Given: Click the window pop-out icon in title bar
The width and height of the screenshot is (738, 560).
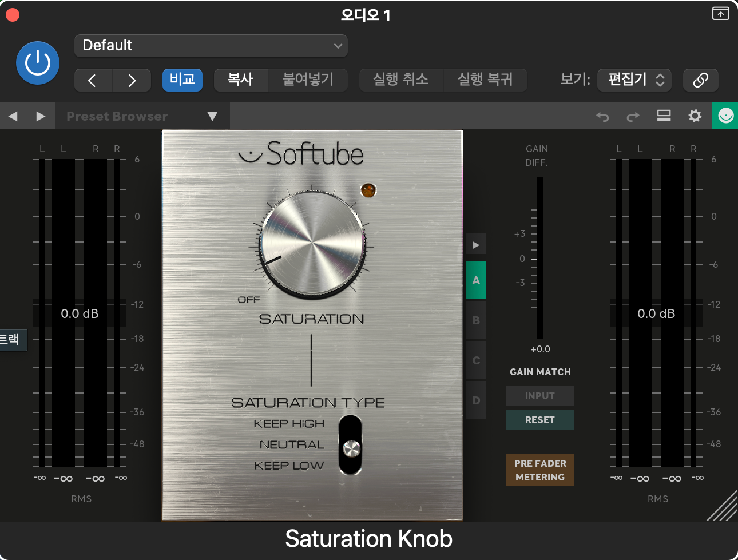Looking at the screenshot, I should point(721,13).
